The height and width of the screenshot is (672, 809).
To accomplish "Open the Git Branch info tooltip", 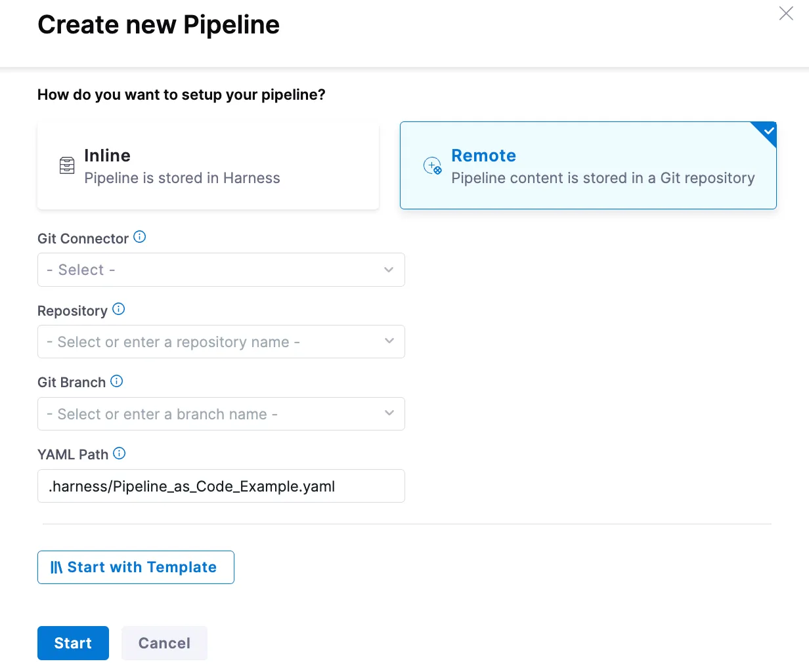I will pos(116,381).
